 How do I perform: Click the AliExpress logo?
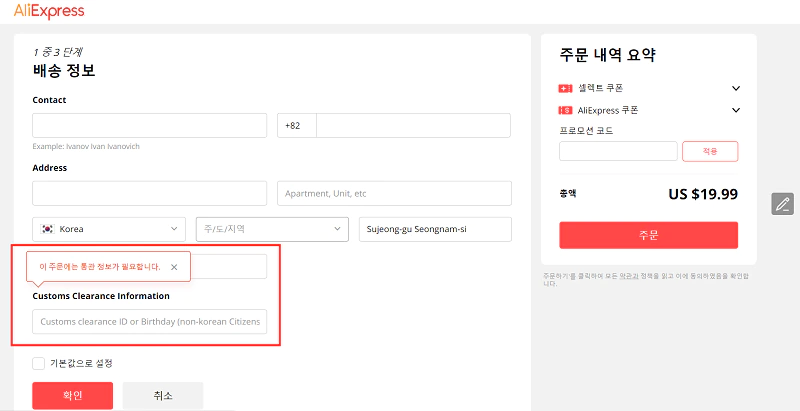[49, 11]
